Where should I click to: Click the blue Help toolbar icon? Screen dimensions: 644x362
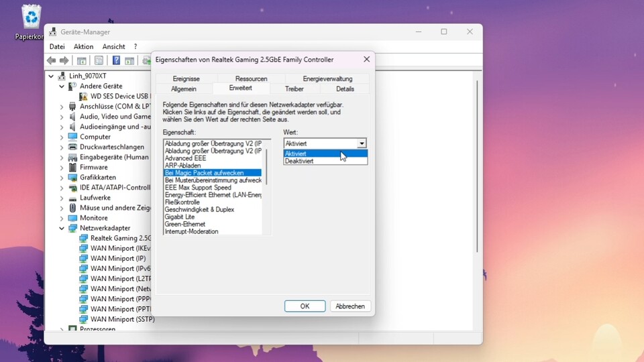(x=116, y=61)
